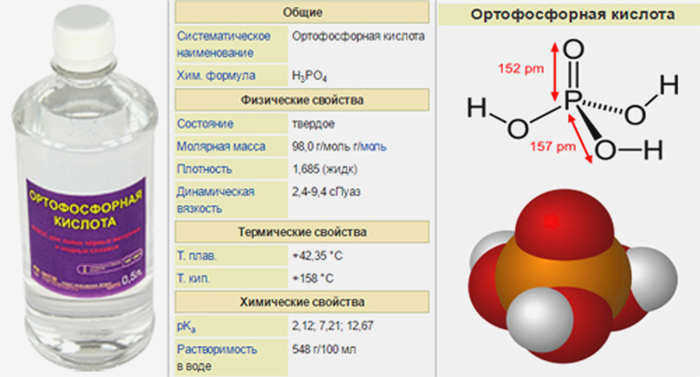Open the 'pKa' link

click(x=186, y=327)
